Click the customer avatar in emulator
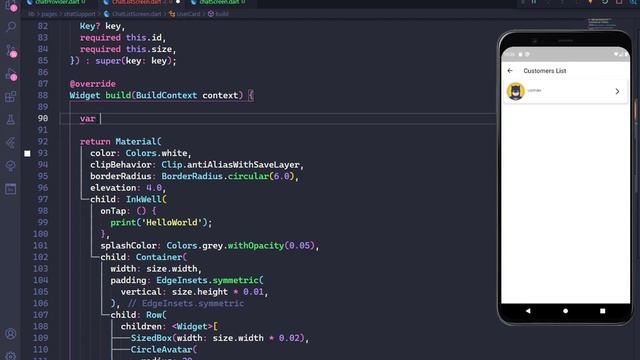This screenshot has height=360, width=640. pos(516,91)
